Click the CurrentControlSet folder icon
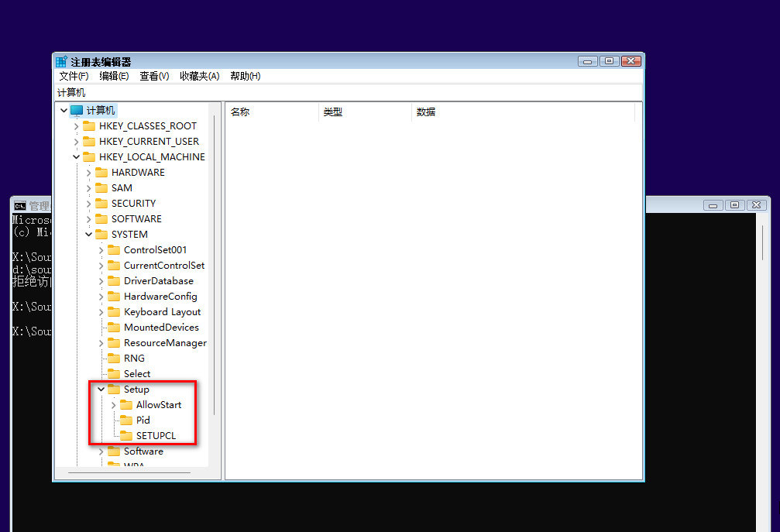This screenshot has height=532, width=780. 114,265
